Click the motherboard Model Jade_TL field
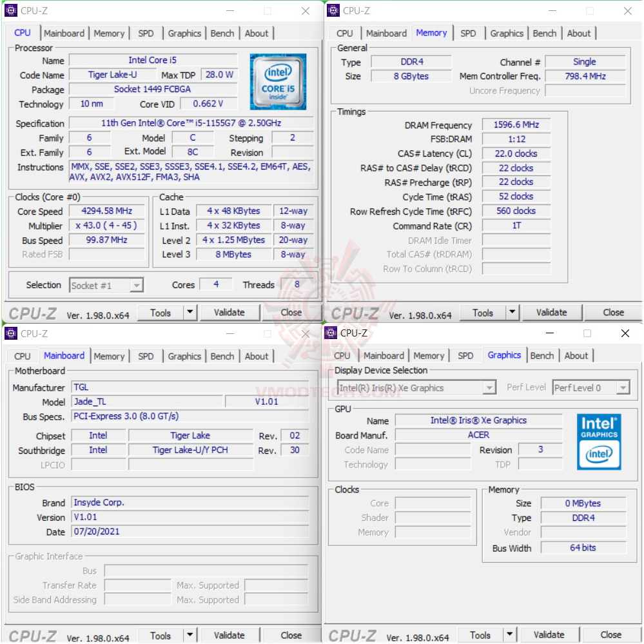The image size is (644, 644). tap(147, 401)
